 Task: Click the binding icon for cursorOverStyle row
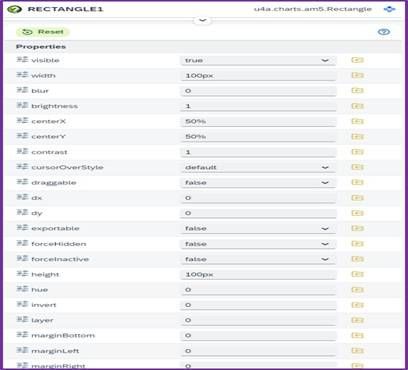(x=357, y=167)
